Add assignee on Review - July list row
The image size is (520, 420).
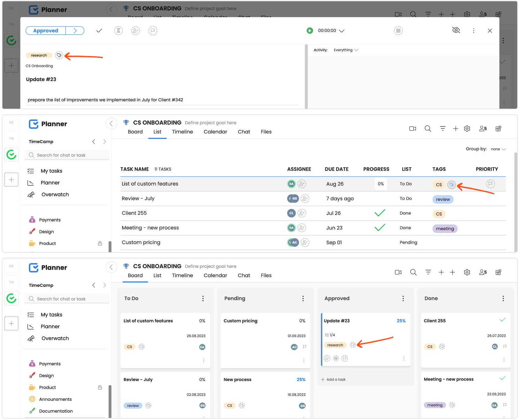coord(305,199)
